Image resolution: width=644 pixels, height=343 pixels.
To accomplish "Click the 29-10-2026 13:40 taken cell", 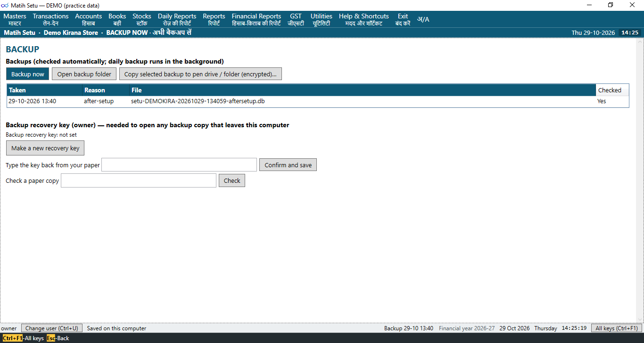I will pos(33,101).
